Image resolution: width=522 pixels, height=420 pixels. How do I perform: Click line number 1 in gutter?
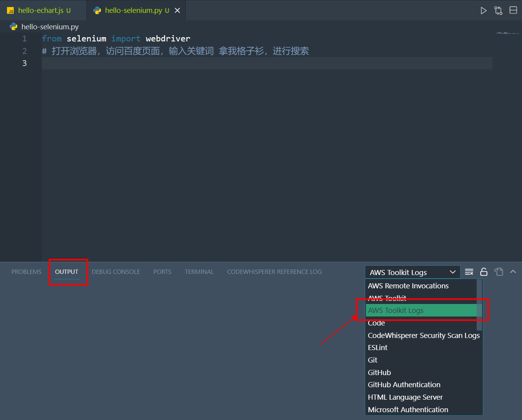(25, 39)
